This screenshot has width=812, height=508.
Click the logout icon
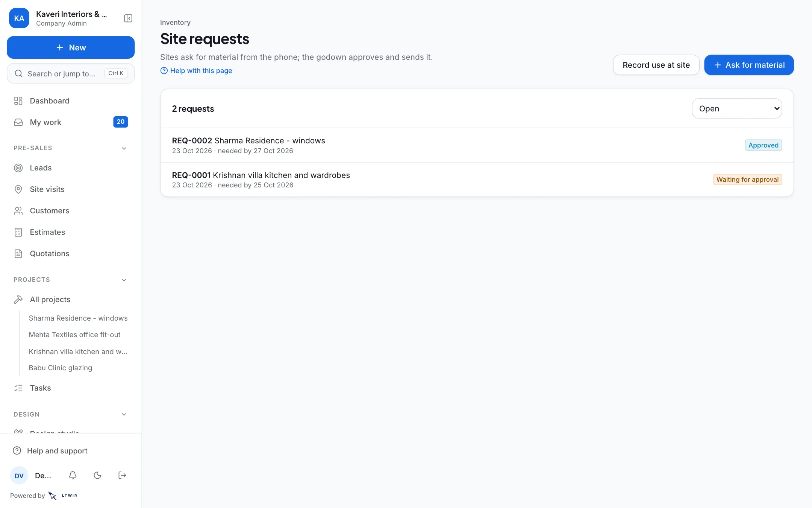122,475
